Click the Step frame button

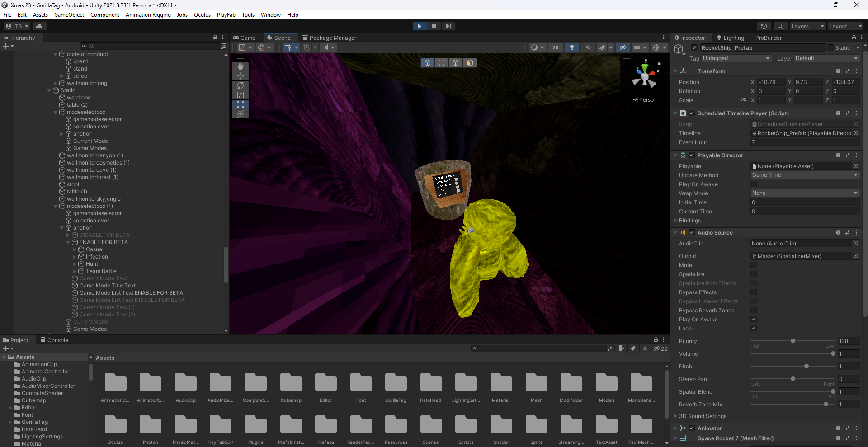point(448,26)
